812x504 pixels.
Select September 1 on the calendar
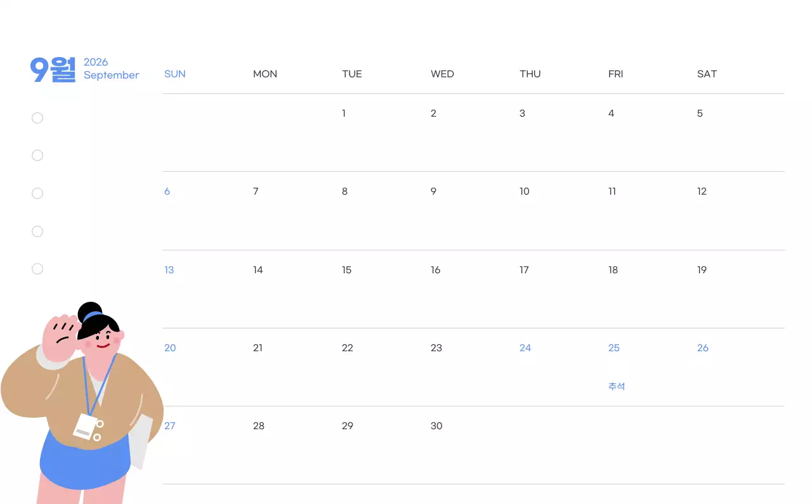pyautogui.click(x=344, y=113)
